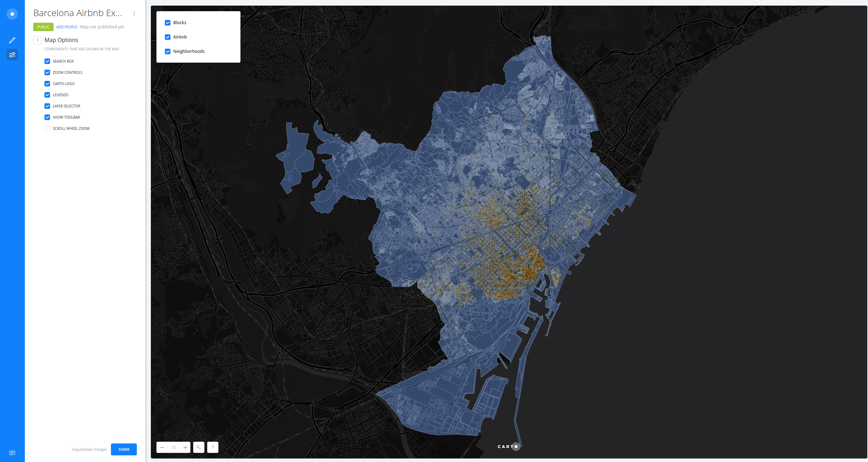Screen dimensions: 868x462
Task: Click the zoom out button on map
Action: [162, 448]
